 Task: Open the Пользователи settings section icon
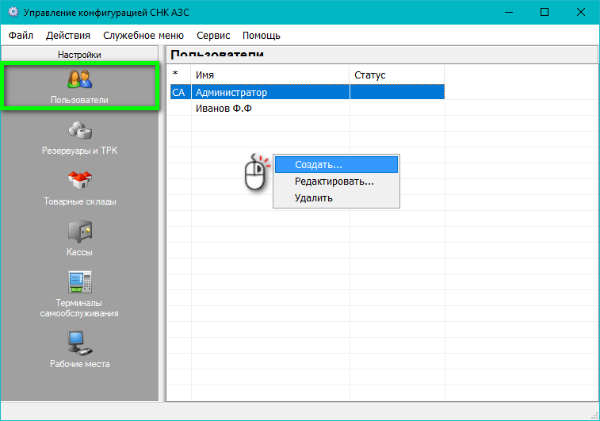pos(80,80)
